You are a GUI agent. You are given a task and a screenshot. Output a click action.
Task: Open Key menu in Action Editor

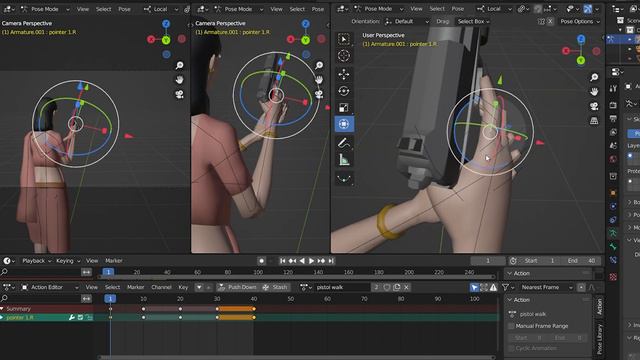183,287
